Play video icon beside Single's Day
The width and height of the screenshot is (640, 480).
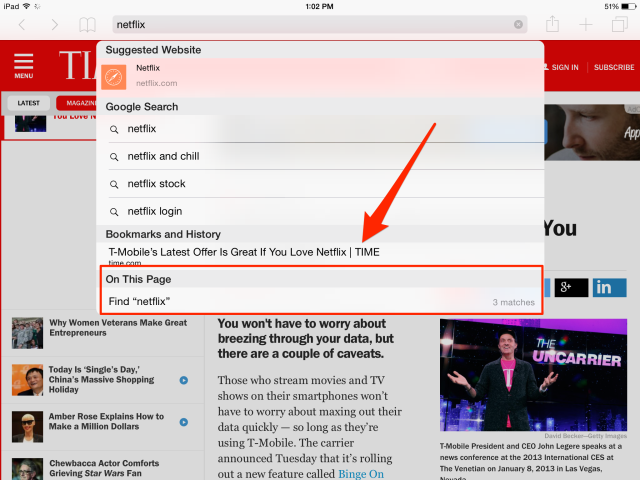tap(184, 380)
